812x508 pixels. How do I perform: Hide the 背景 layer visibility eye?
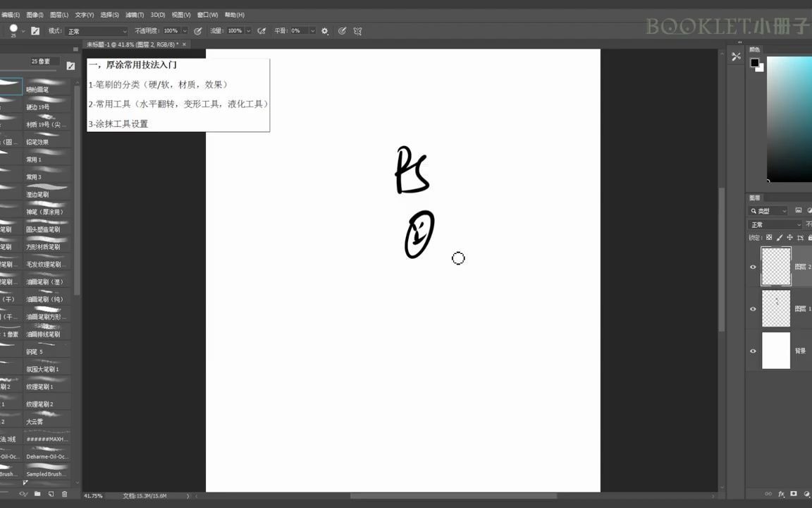tap(753, 351)
